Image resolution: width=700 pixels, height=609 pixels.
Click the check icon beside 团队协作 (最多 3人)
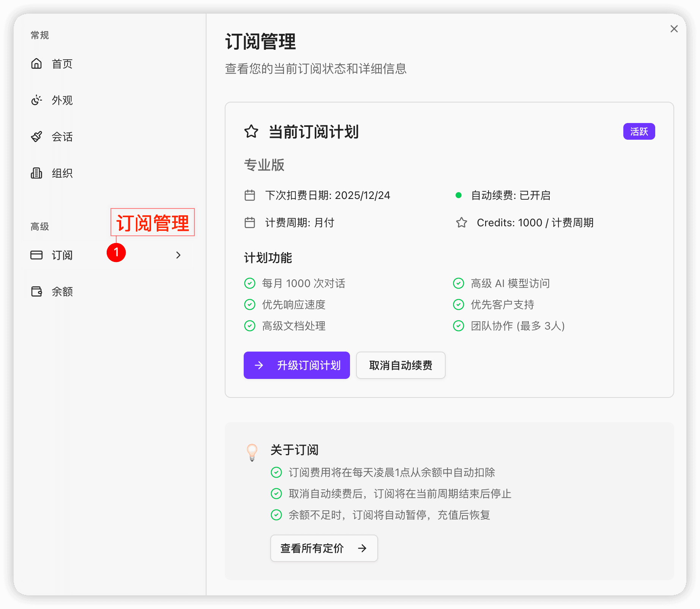click(459, 326)
